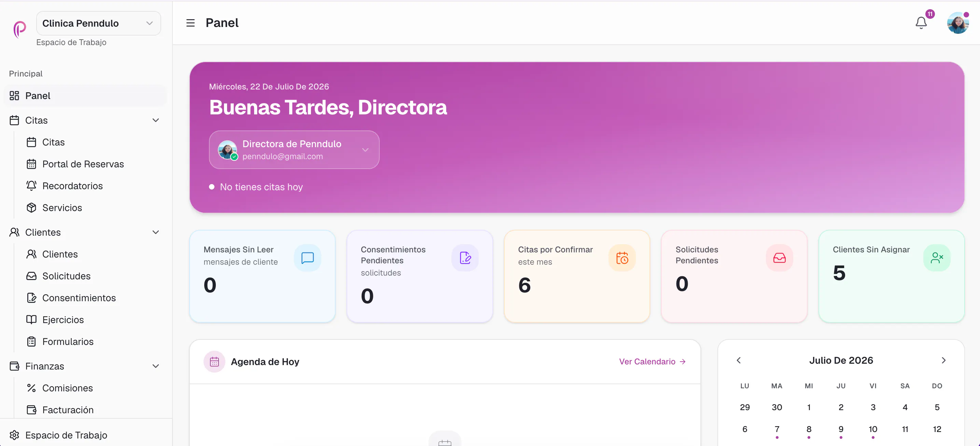
Task: Click 'No tienes citas hoy' text
Action: click(261, 187)
